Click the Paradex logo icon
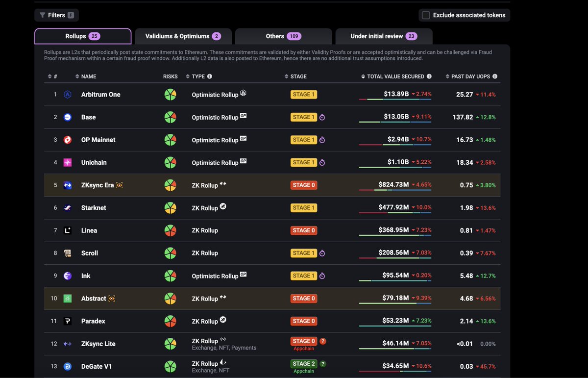588x378 pixels. (68, 321)
